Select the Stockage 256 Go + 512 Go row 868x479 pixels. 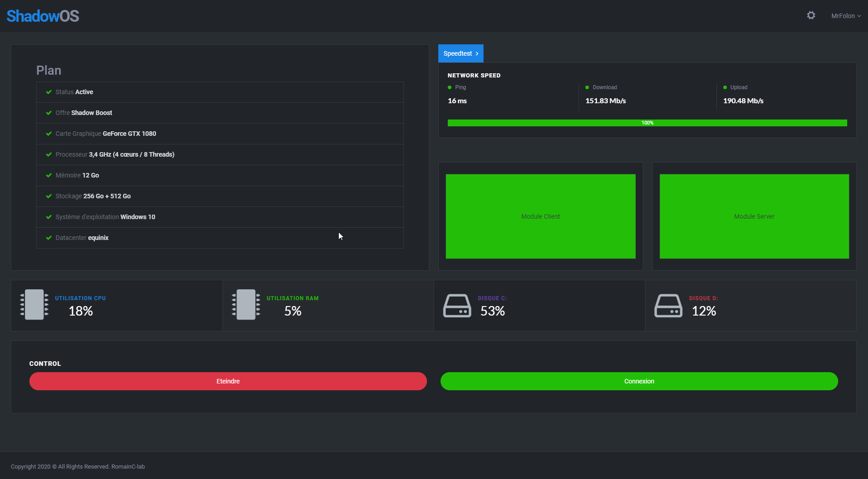tap(220, 196)
